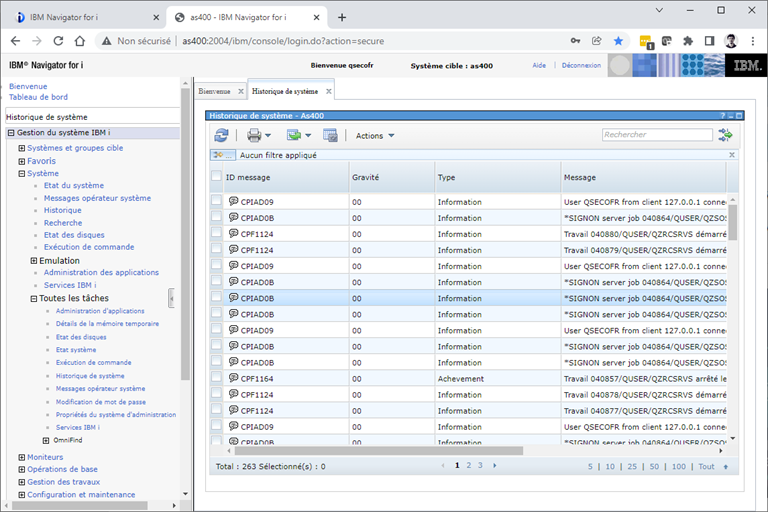The height and width of the screenshot is (512, 768).
Task: Open the printer icon in the table toolbar
Action: point(254,135)
